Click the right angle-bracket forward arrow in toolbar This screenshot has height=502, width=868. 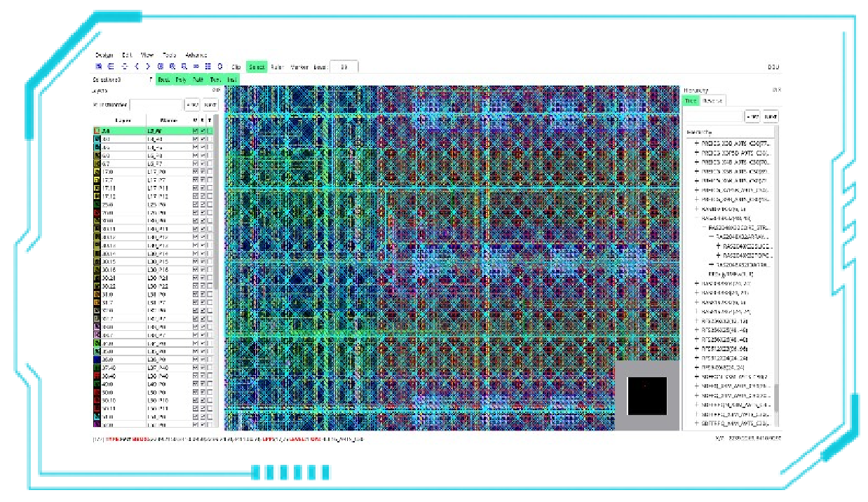(x=148, y=67)
